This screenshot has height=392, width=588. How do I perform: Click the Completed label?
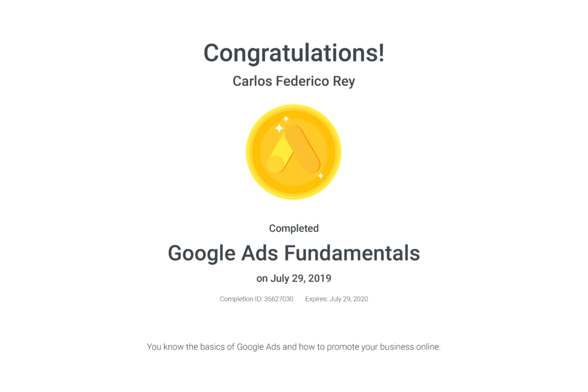(293, 228)
